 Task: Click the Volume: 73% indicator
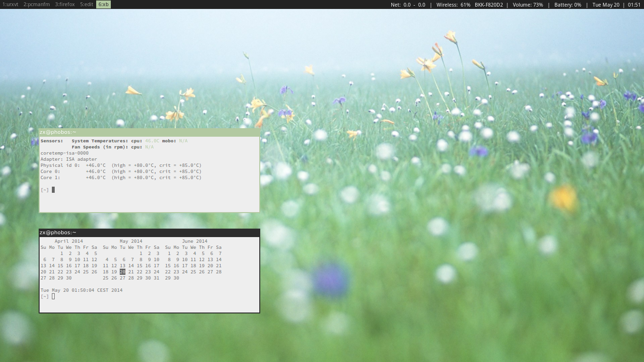point(528,5)
